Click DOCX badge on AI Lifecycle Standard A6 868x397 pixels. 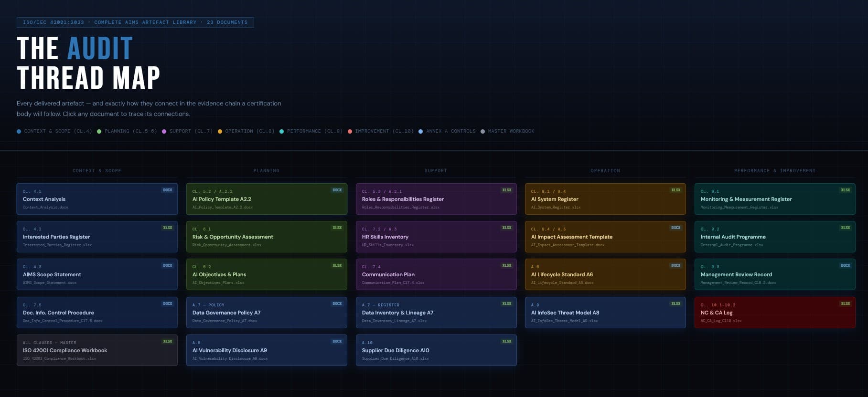[675, 265]
